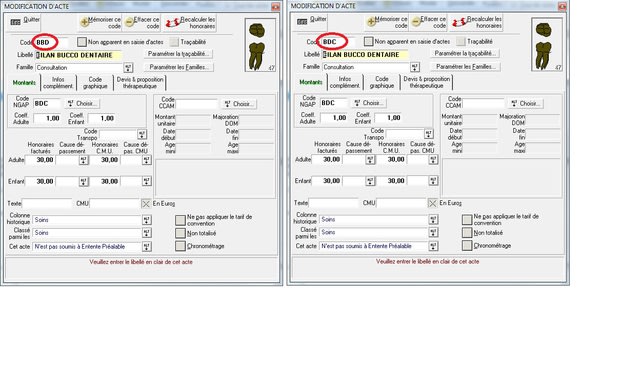Click Paramétrer les Familles button, right dialog

click(x=465, y=67)
